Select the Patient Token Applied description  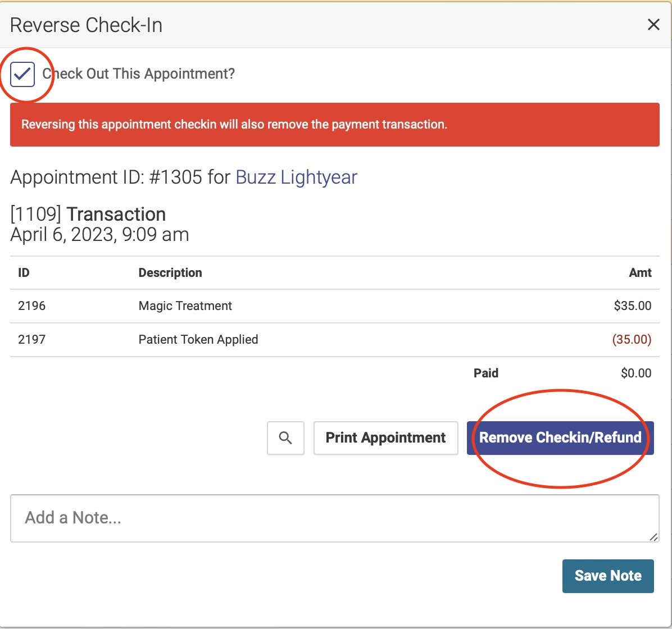[198, 339]
